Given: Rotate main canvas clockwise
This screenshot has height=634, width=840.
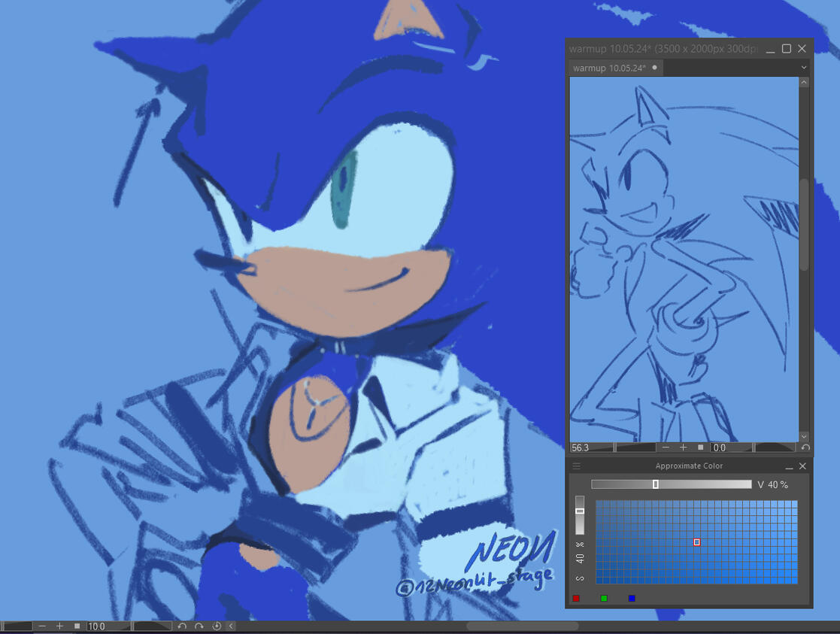Looking at the screenshot, I should [199, 626].
